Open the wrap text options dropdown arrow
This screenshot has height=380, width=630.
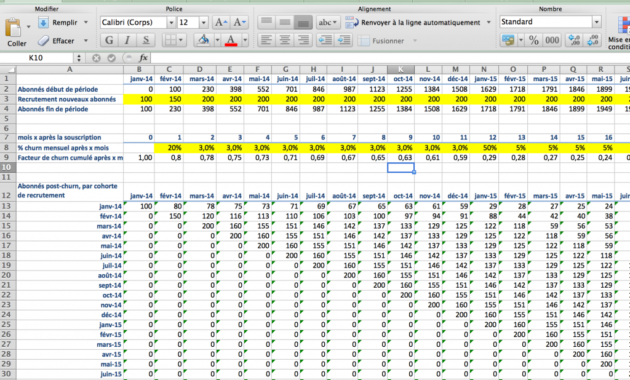point(489,22)
